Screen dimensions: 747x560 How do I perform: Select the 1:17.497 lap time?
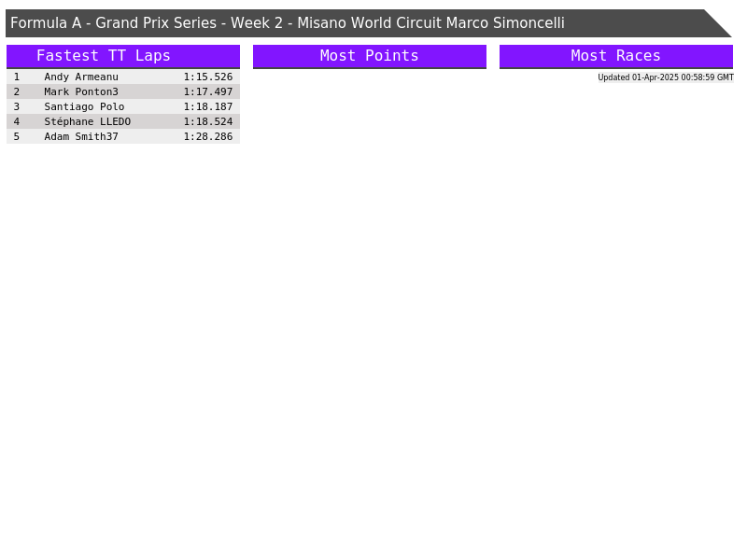point(208,91)
